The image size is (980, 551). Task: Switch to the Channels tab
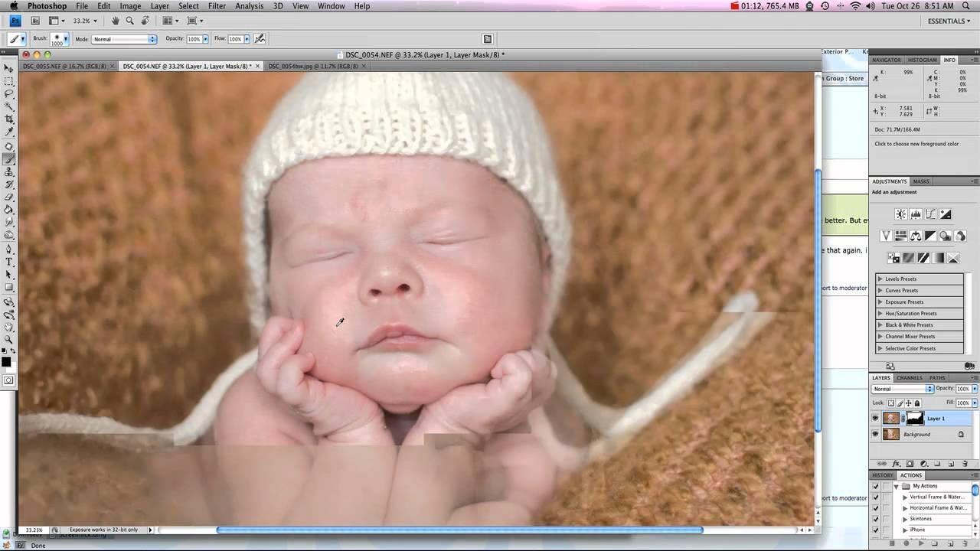pyautogui.click(x=910, y=378)
